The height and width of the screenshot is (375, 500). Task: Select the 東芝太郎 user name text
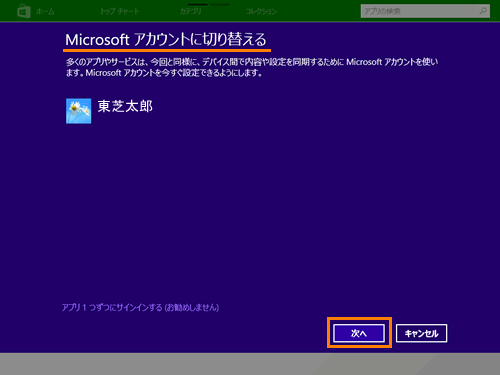[x=125, y=106]
